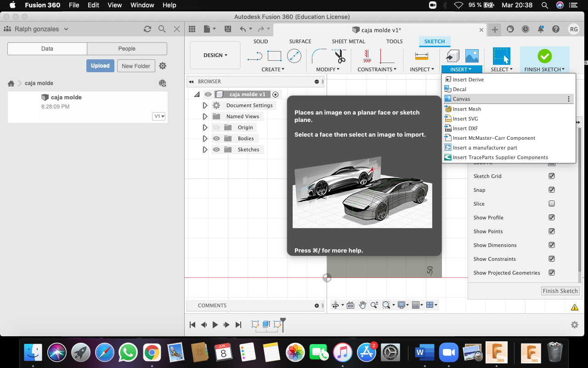Image resolution: width=588 pixels, height=368 pixels.
Task: Toggle visibility of Bodies folder
Action: pos(216,138)
